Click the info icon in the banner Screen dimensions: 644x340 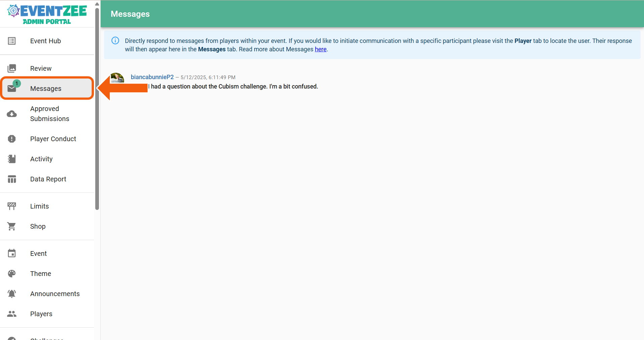click(115, 41)
